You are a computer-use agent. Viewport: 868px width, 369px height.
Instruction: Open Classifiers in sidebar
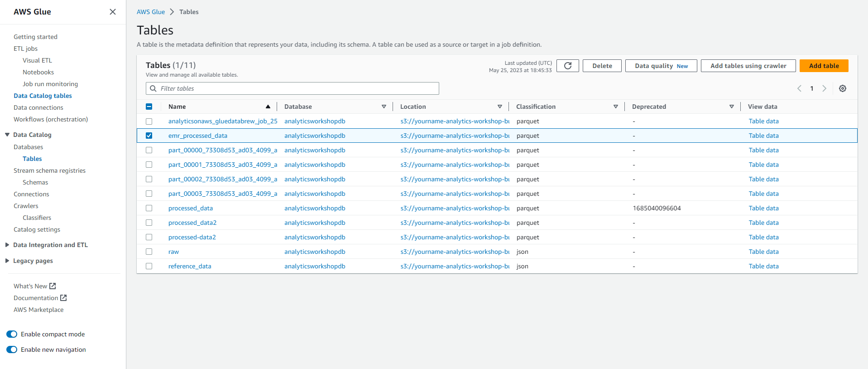[x=37, y=218]
